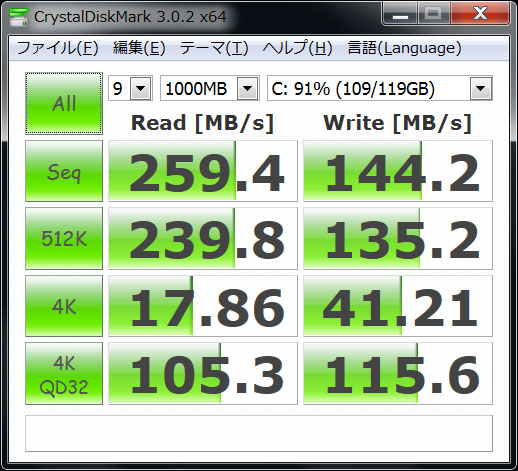Screen dimensions: 518x471
Task: Click the Seq read result 259.4
Action: click(203, 171)
